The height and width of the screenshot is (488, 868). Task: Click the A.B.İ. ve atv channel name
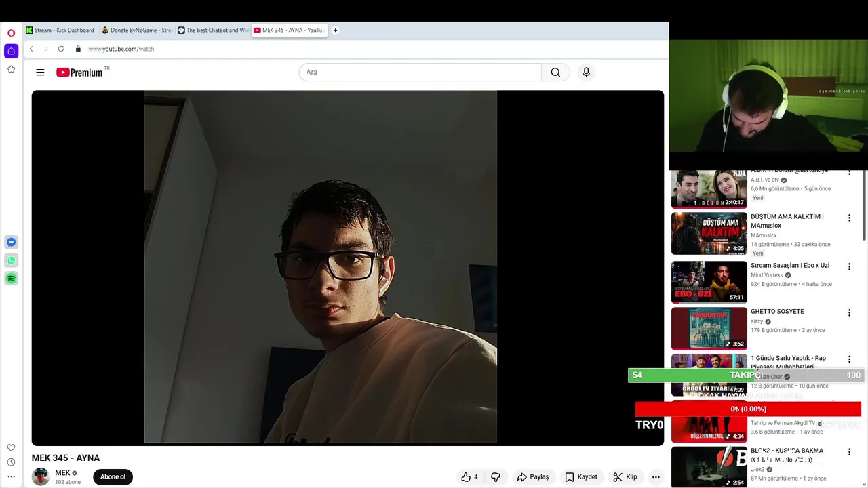point(765,180)
